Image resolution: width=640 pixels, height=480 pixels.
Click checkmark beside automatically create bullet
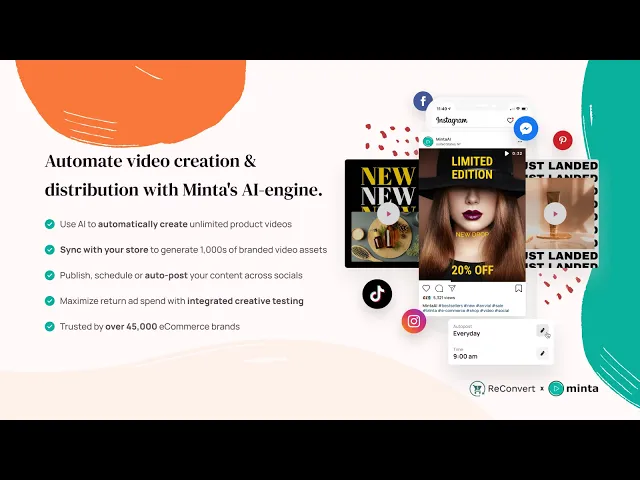[49, 224]
